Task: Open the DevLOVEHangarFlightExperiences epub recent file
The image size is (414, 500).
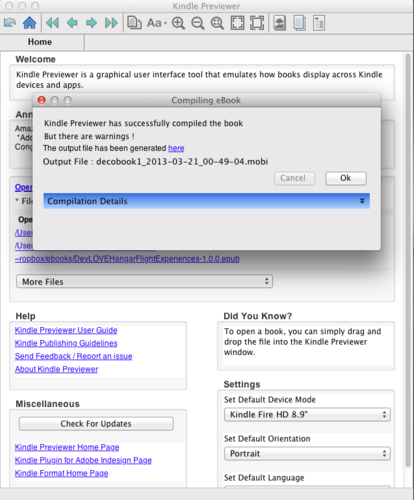Action: coord(127,259)
